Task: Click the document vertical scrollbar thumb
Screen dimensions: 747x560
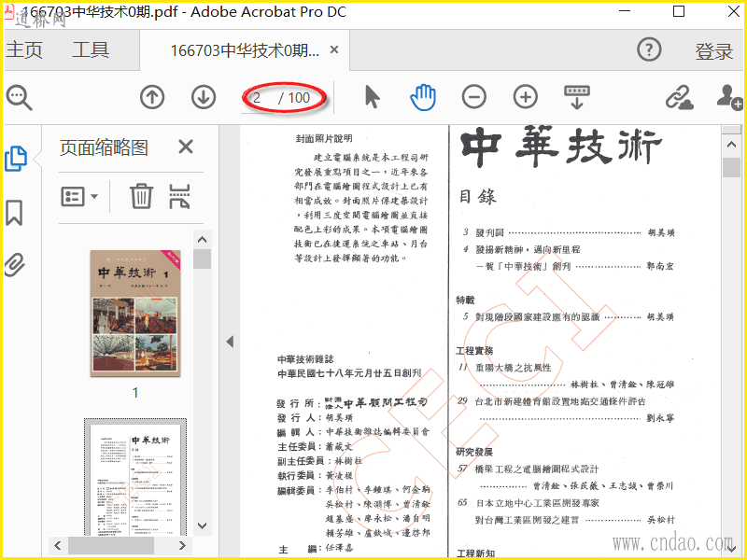Action: 732,168
